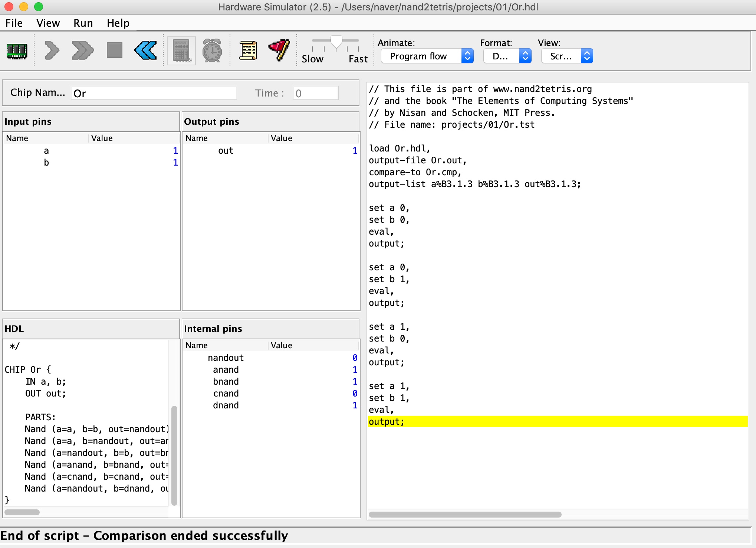Click the HDL horizontal scrollbar

tap(22, 512)
